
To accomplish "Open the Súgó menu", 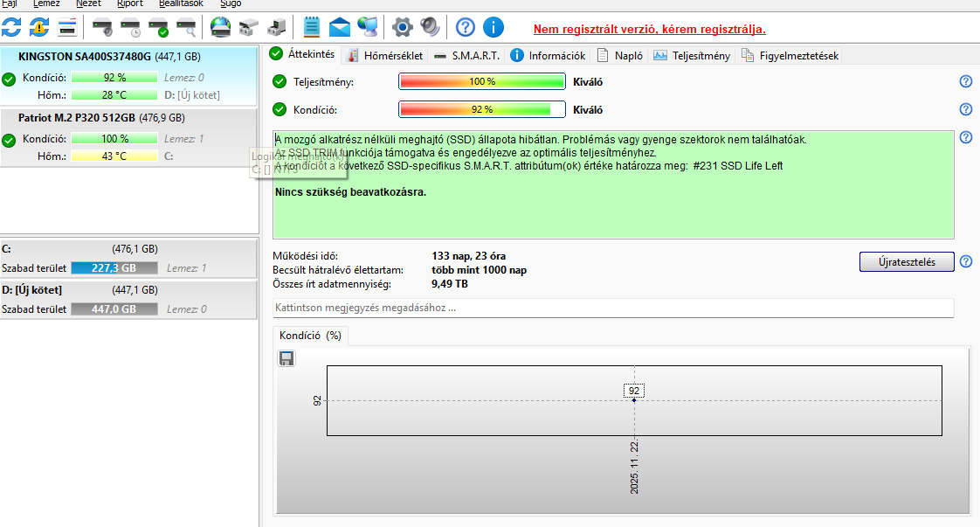I will coord(231,3).
